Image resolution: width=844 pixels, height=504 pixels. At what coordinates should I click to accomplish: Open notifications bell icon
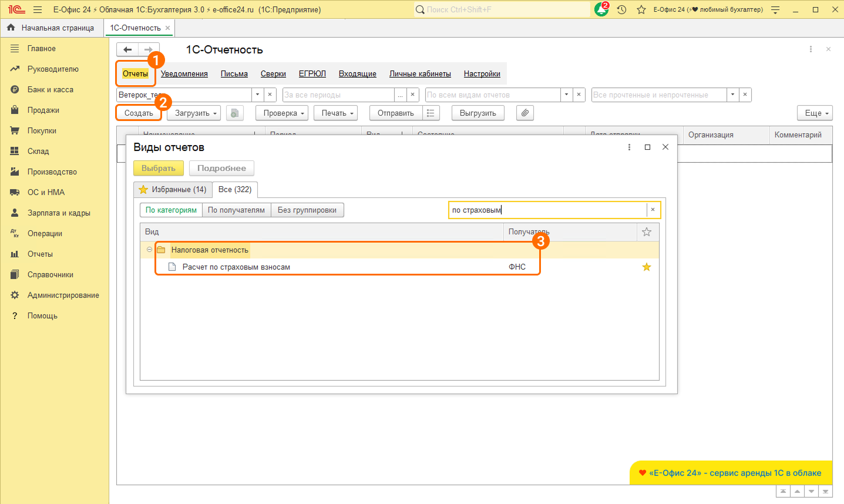pos(601,9)
